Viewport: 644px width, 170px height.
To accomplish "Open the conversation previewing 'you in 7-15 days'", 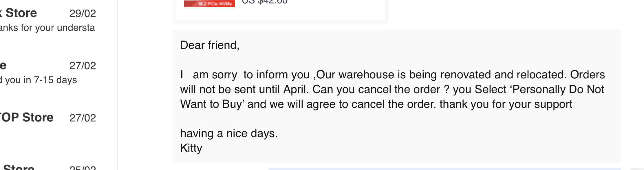I will pyautogui.click(x=39, y=80).
